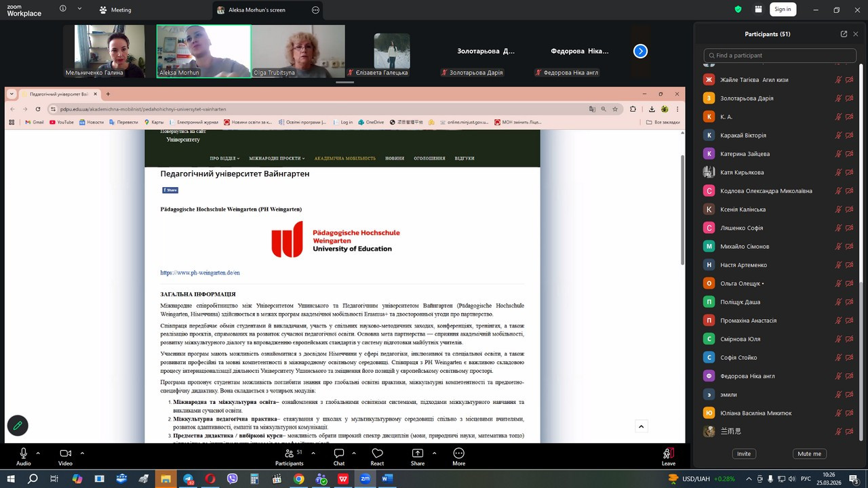Switch to Aleksa Morhun's screen tab
The image size is (868, 488).
tap(256, 10)
